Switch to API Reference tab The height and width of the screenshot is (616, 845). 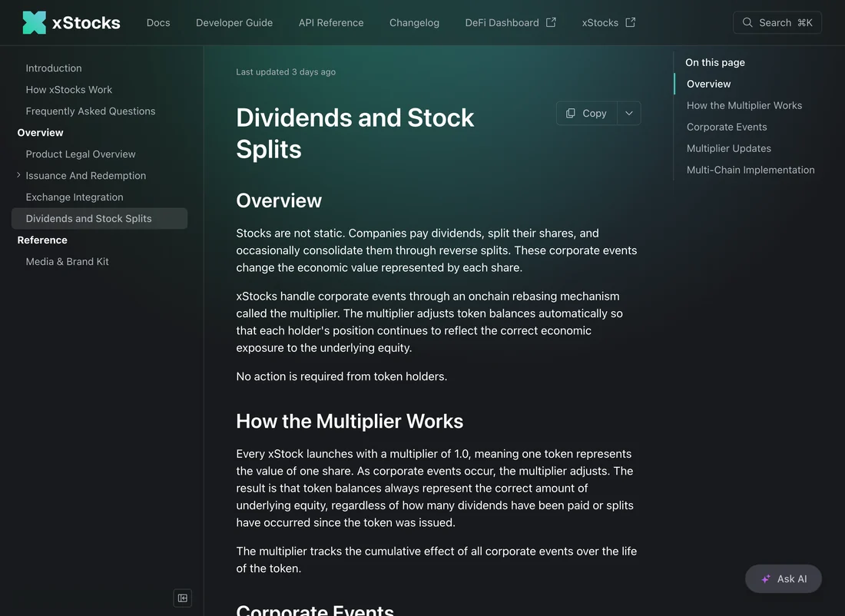331,22
